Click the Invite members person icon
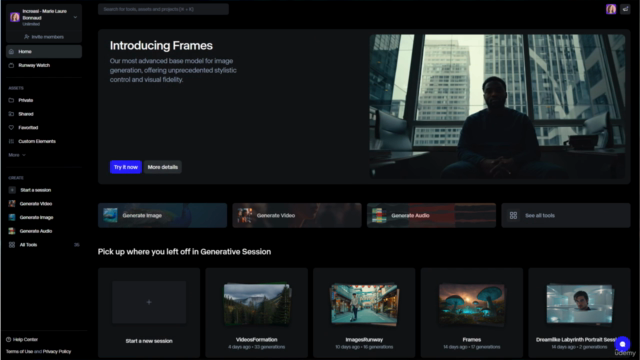Viewport: 640px width, 360px height. (x=27, y=37)
